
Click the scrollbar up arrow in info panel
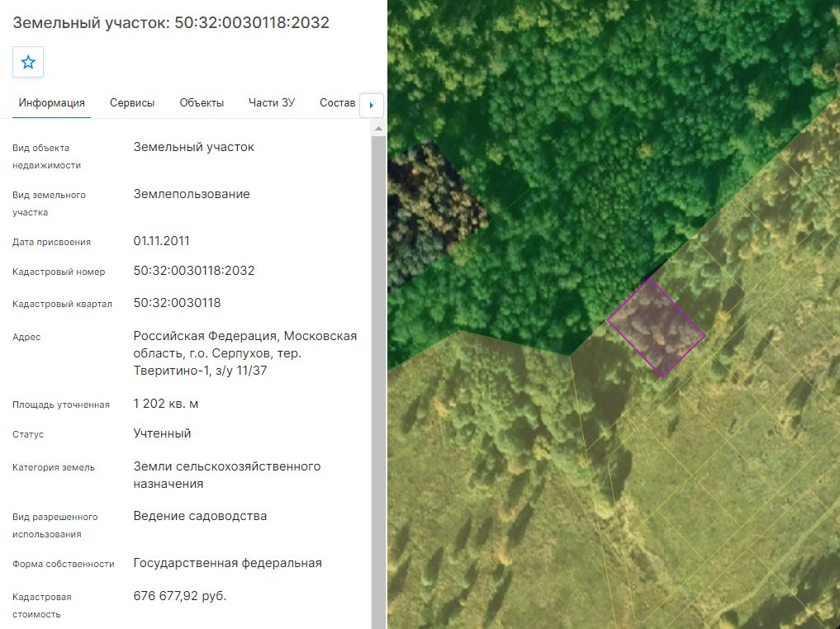tap(378, 129)
